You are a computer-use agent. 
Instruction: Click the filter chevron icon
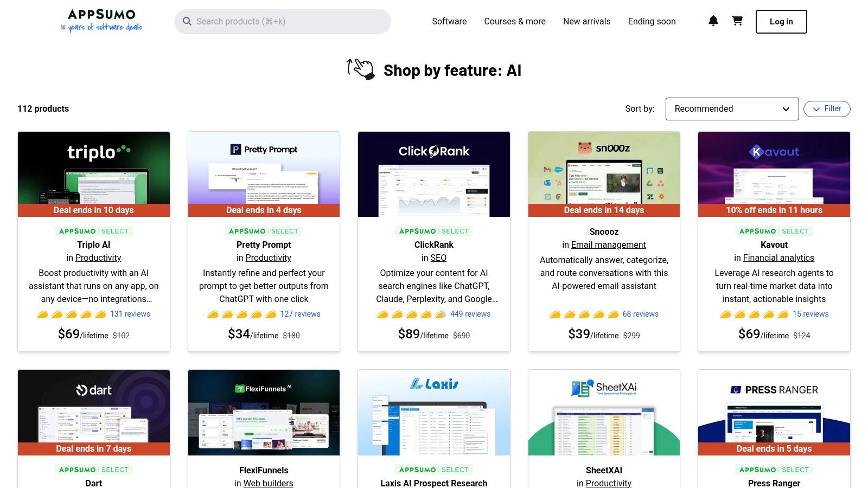point(817,109)
